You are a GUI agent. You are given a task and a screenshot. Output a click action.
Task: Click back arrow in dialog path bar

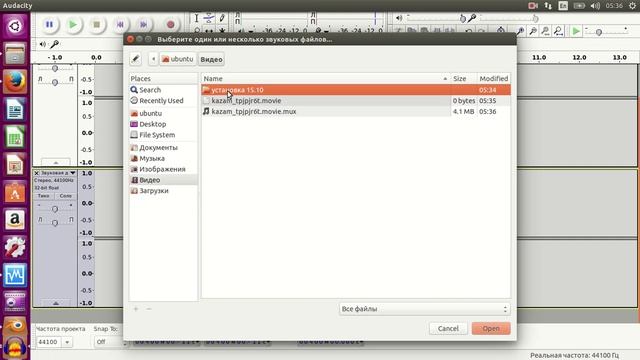153,59
